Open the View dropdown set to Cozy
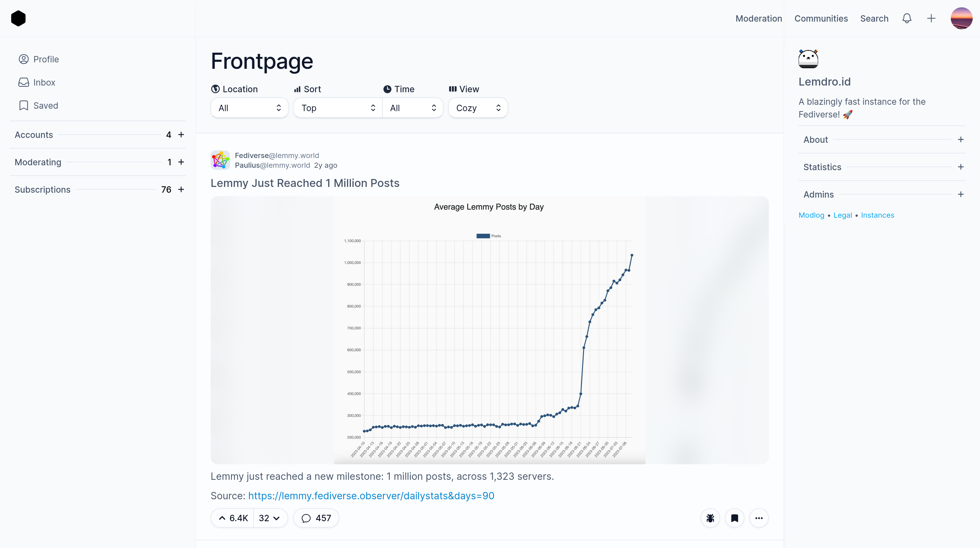This screenshot has height=548, width=980. (478, 108)
